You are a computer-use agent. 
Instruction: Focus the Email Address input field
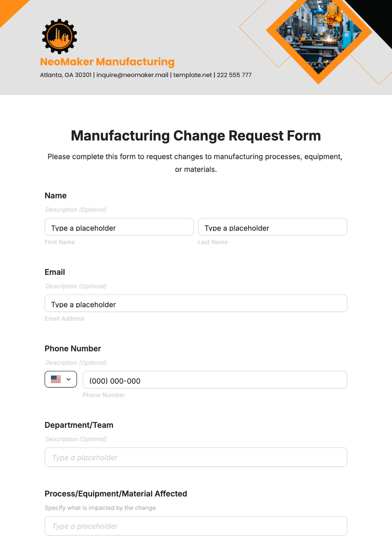click(196, 304)
